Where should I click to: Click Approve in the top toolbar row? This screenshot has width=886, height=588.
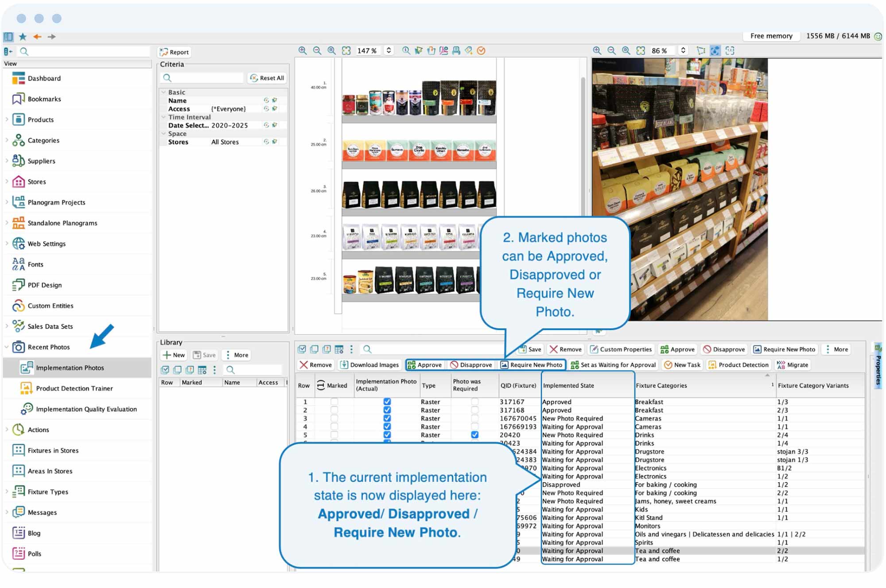[x=677, y=349]
